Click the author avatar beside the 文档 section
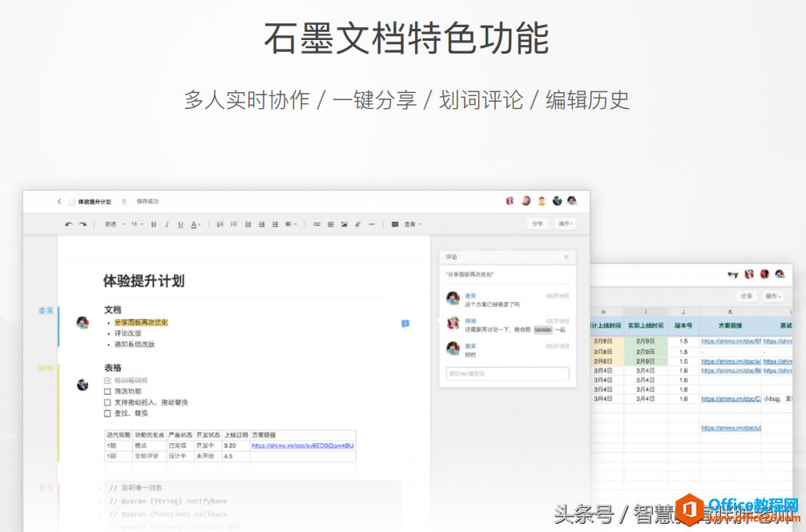806x532 pixels. click(83, 322)
